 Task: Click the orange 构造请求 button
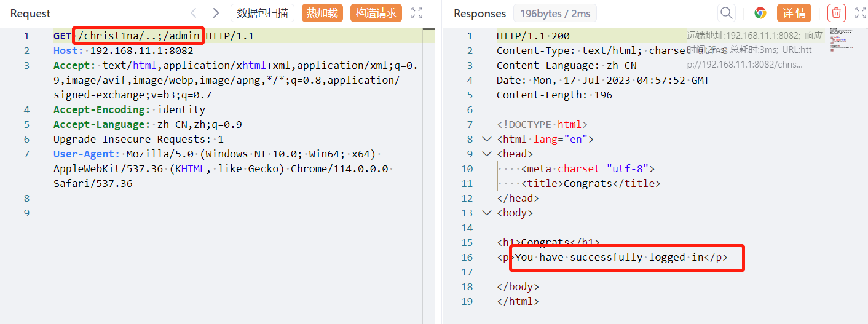pyautogui.click(x=376, y=13)
